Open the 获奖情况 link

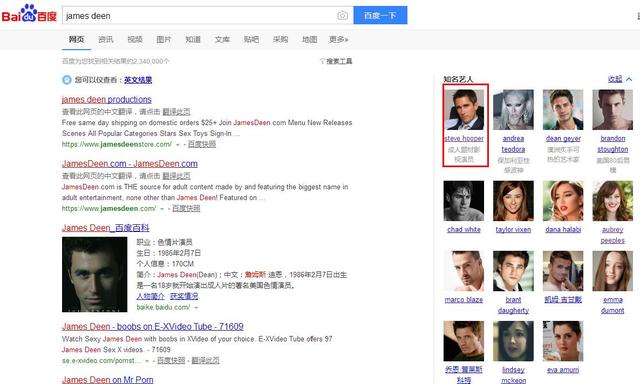[x=184, y=296]
